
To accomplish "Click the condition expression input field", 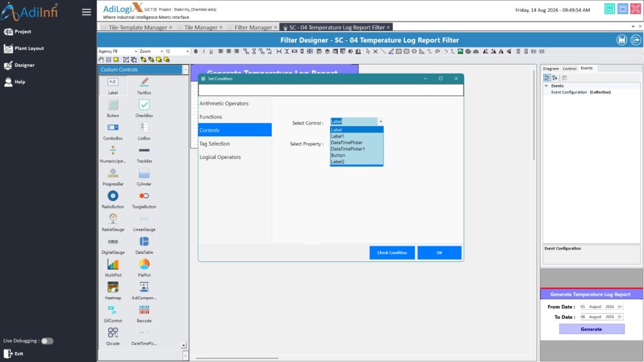I will pos(331,90).
